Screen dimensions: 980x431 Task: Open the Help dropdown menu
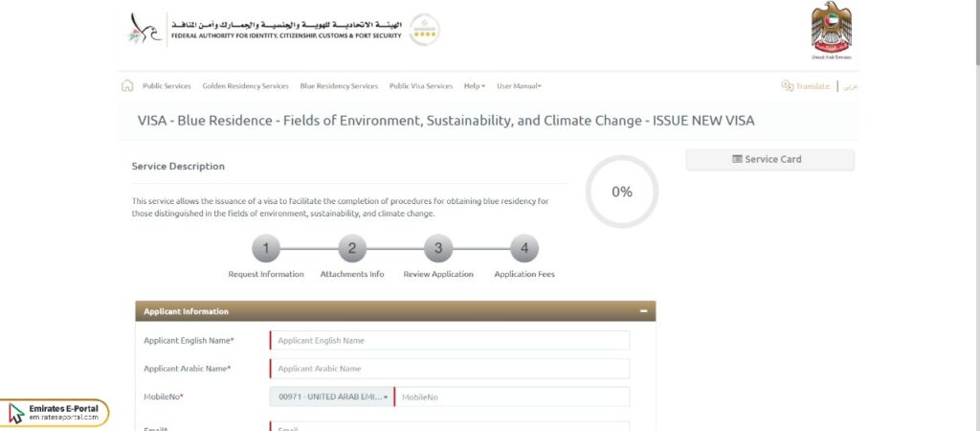click(x=475, y=85)
